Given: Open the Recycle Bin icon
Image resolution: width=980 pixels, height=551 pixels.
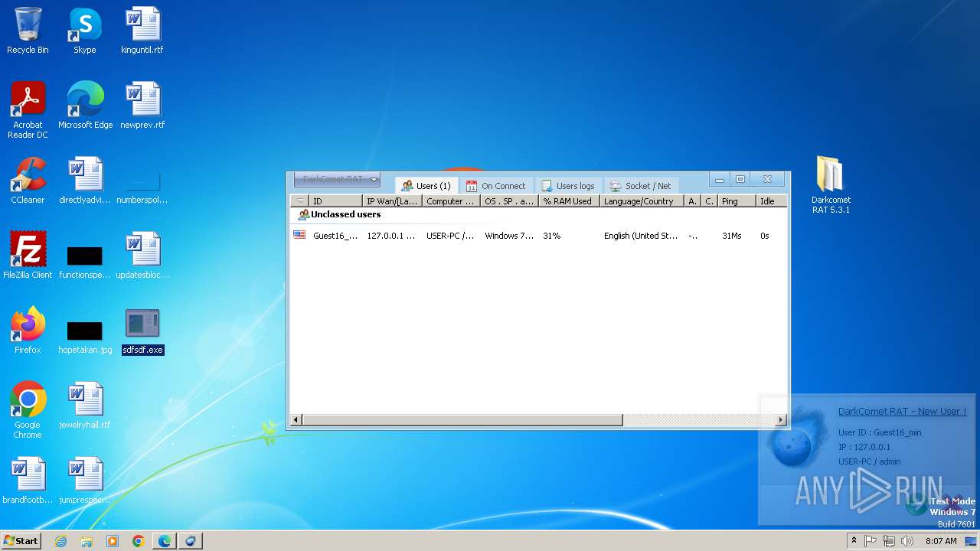Looking at the screenshot, I should pyautogui.click(x=28, y=31).
